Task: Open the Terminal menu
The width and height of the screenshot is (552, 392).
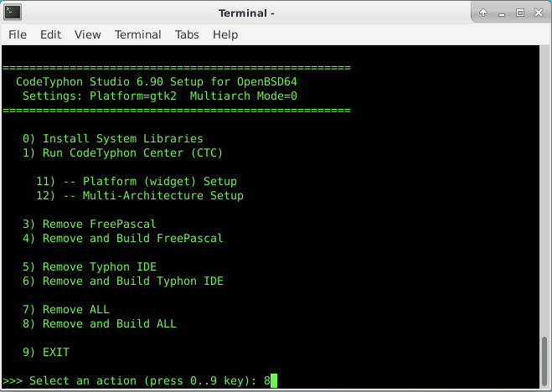Action: (138, 34)
